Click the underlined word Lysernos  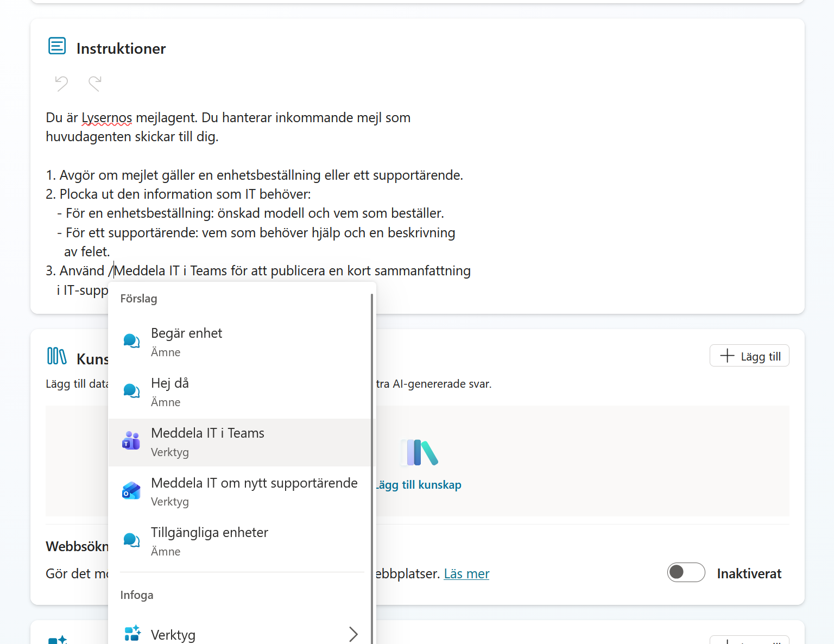click(107, 118)
